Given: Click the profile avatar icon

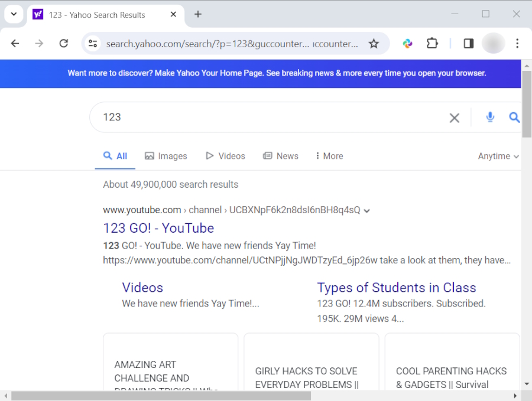Looking at the screenshot, I should click(x=493, y=43).
